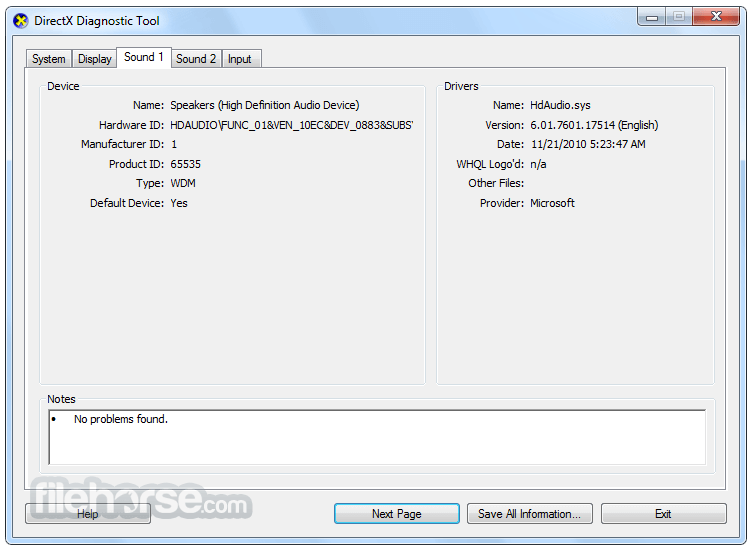Viewport: 753px width, 549px height.
Task: Click Provider value Microsoft
Action: point(552,203)
